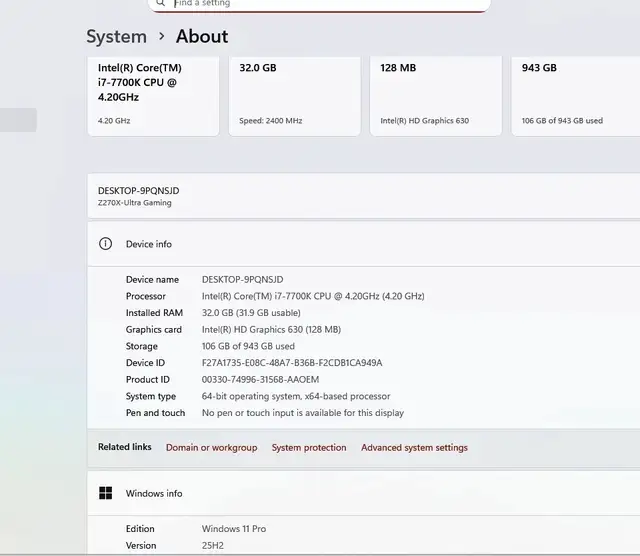Click the Graphics card value in Device info

271,330
